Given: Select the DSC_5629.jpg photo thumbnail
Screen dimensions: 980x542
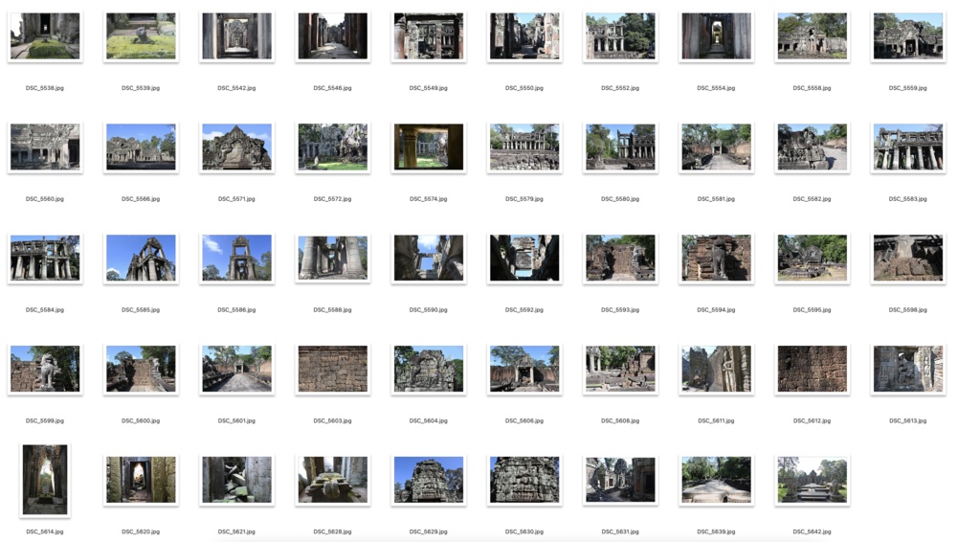Looking at the screenshot, I should click(429, 480).
